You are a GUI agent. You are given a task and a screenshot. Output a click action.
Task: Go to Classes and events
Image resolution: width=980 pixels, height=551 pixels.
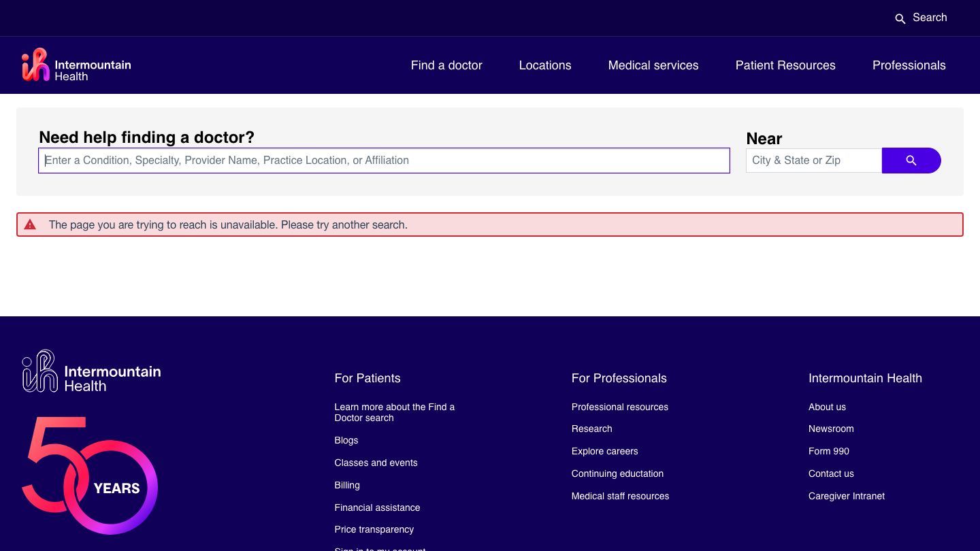376,463
